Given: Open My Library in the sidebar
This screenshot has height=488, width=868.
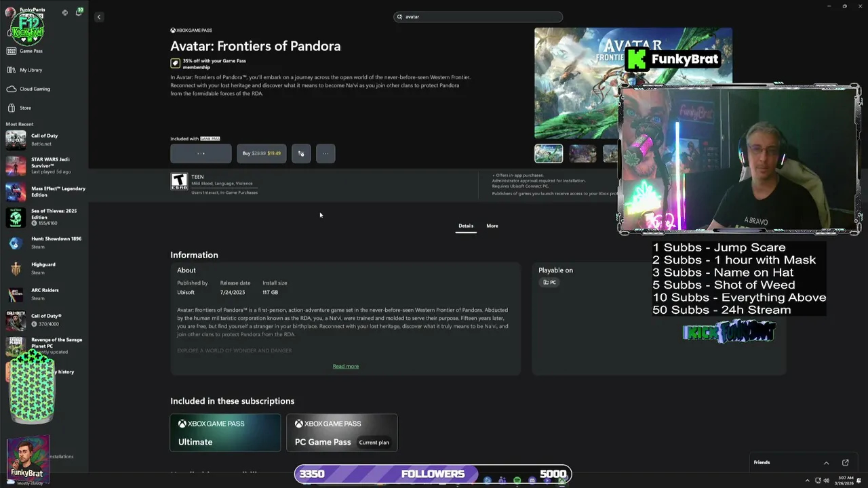Looking at the screenshot, I should 24,70.
